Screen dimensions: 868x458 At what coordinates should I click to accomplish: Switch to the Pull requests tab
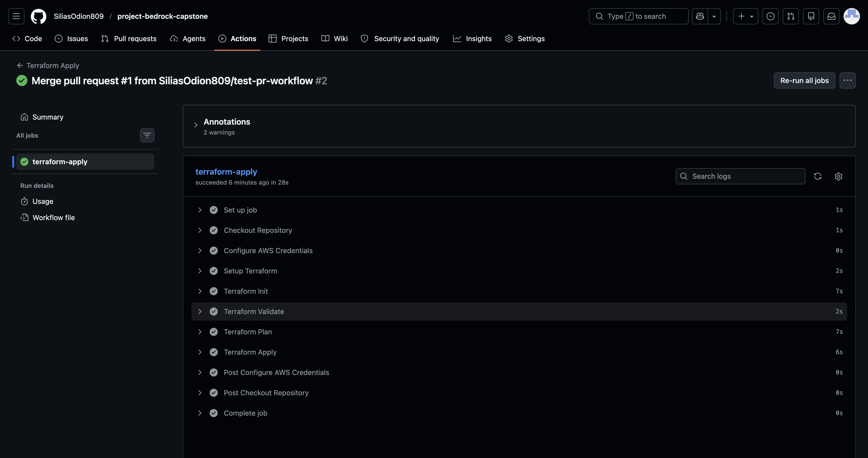point(129,39)
